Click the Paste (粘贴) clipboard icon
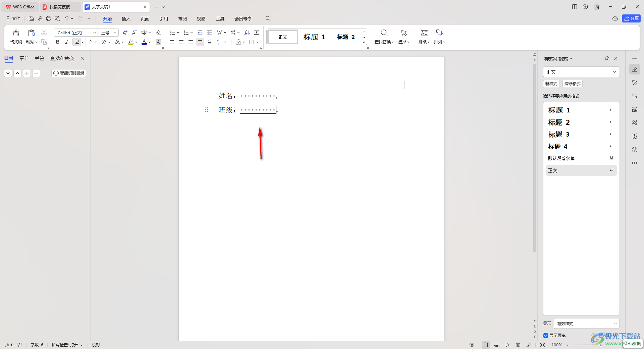This screenshot has width=644, height=349. (x=32, y=33)
